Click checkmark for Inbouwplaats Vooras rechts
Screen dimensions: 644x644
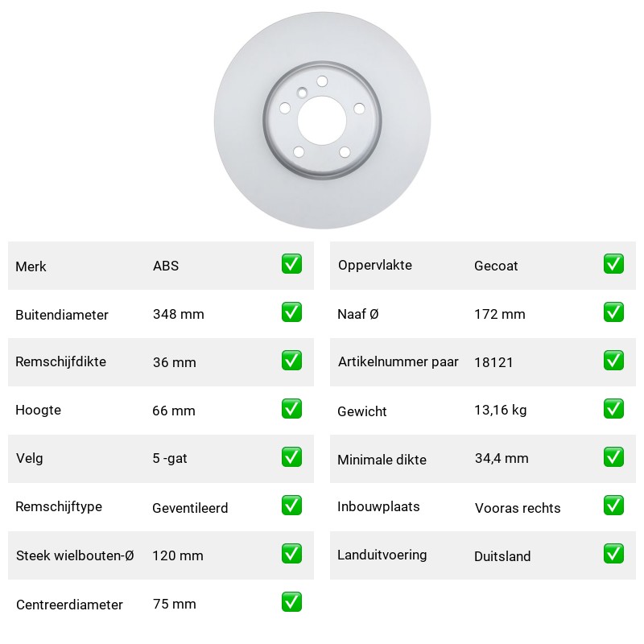coord(613,506)
